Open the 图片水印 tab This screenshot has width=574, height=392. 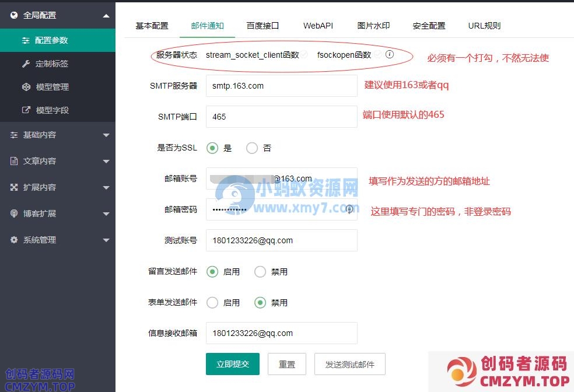coord(373,26)
